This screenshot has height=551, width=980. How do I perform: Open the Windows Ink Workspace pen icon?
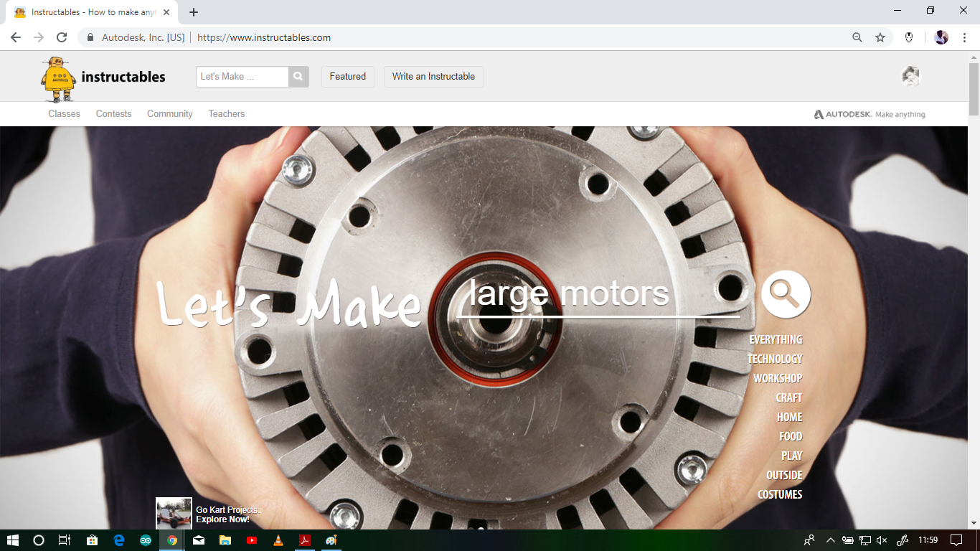(x=903, y=540)
